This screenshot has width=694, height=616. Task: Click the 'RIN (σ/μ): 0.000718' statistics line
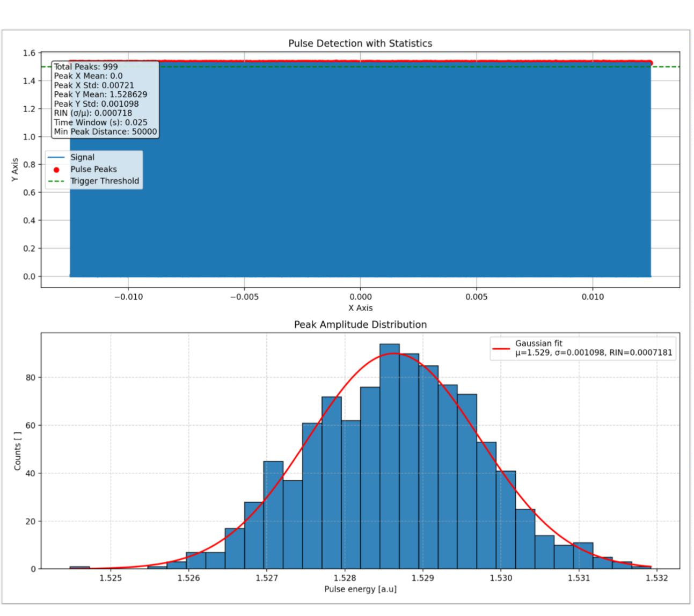(x=93, y=113)
